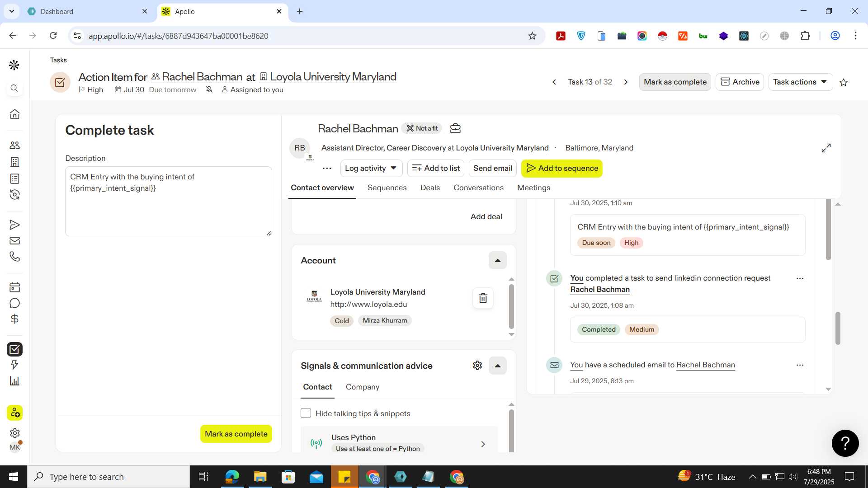Image resolution: width=868 pixels, height=488 pixels.
Task: Open Signals & communication advice settings gear
Action: [x=477, y=366]
